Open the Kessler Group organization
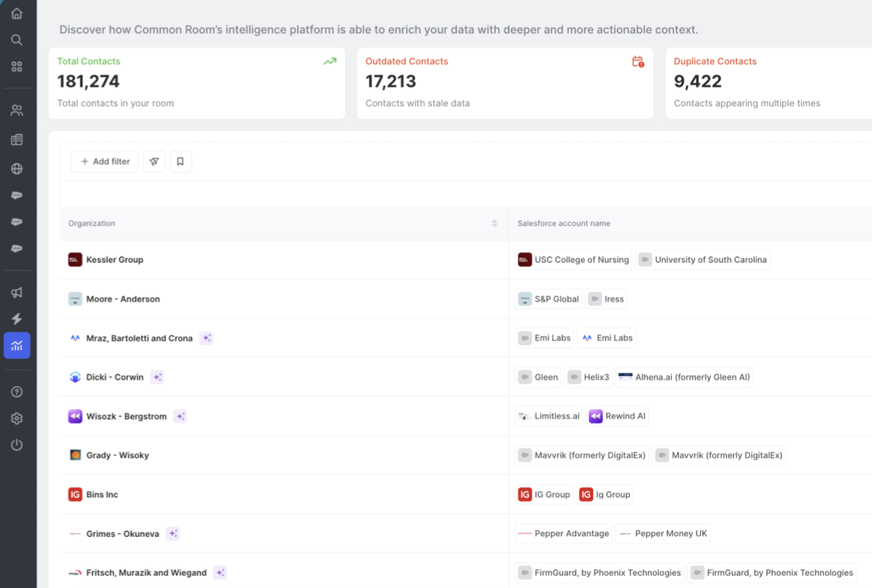Screen dimensions: 872x588 pos(114,260)
